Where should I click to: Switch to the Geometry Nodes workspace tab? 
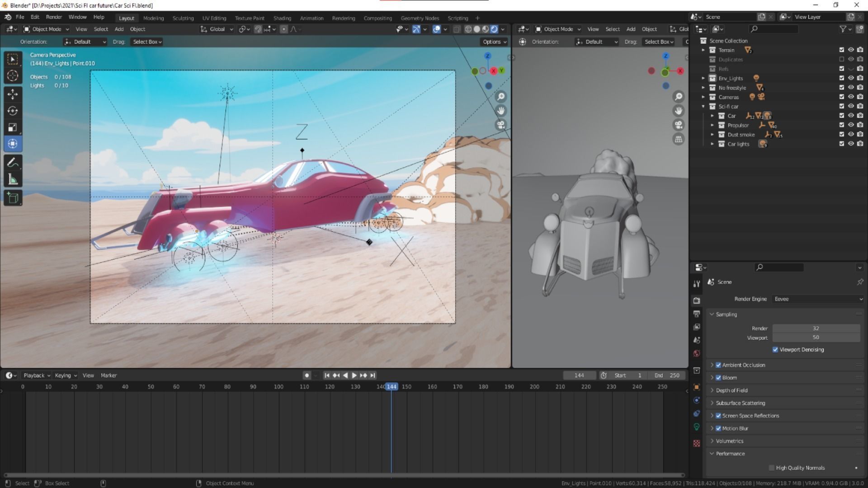420,18
